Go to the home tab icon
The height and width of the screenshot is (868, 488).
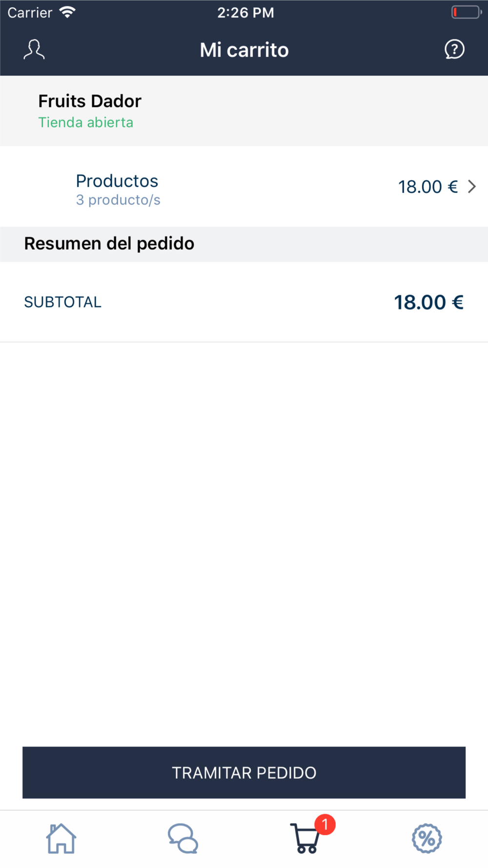61,838
